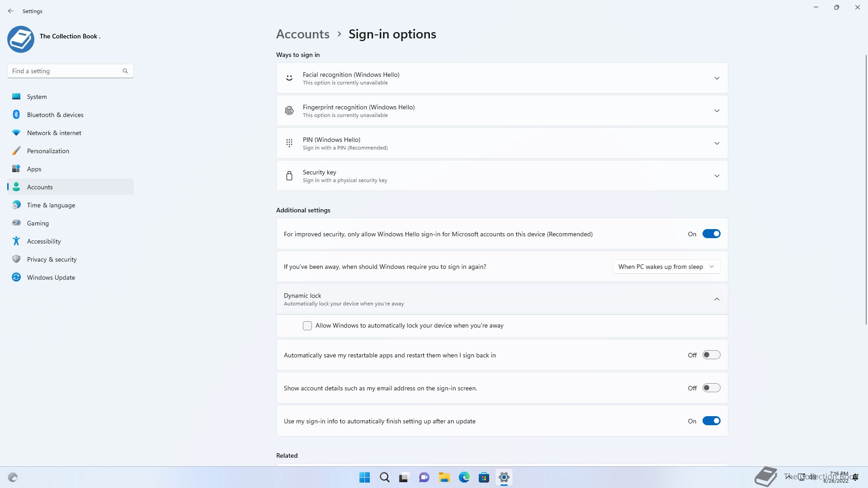Screen dimensions: 868x488
Task: Open the When PC wakes up from sleep dropdown
Action: click(x=666, y=267)
